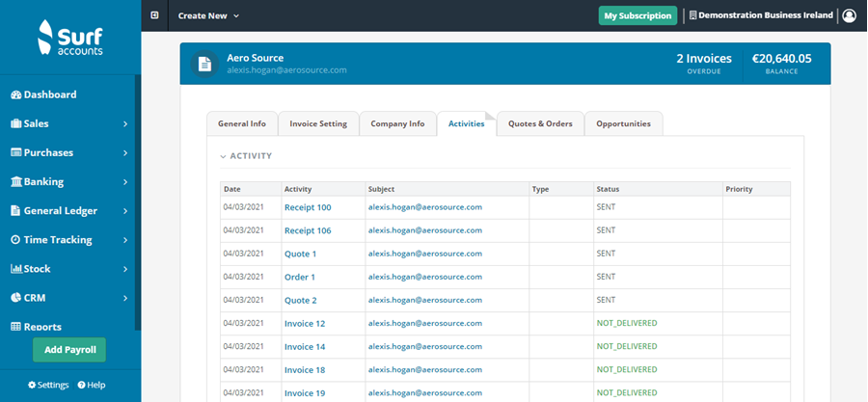Click the Surf Accounts logo

click(70, 38)
